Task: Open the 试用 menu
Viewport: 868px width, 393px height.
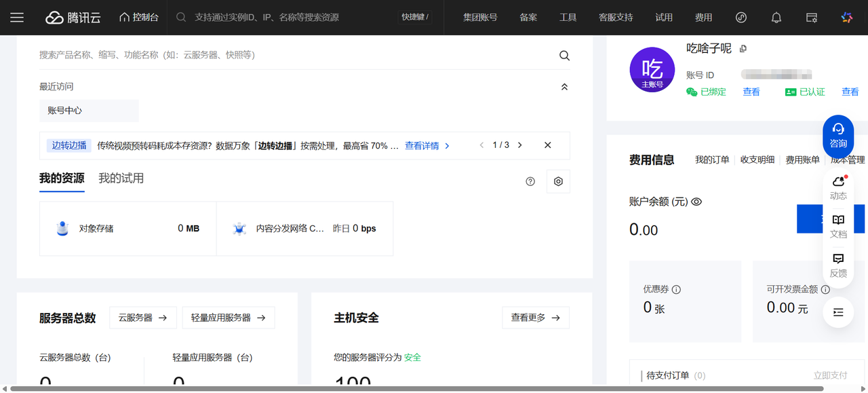Action: coord(664,18)
